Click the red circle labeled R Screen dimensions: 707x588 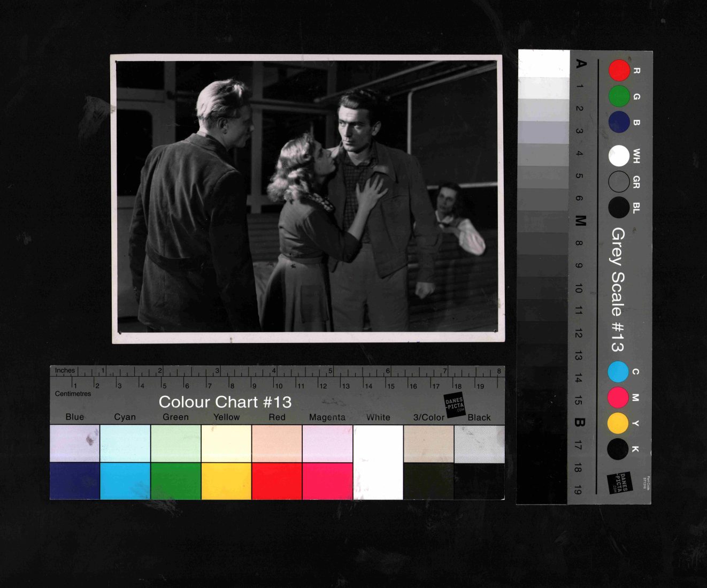[x=619, y=71]
